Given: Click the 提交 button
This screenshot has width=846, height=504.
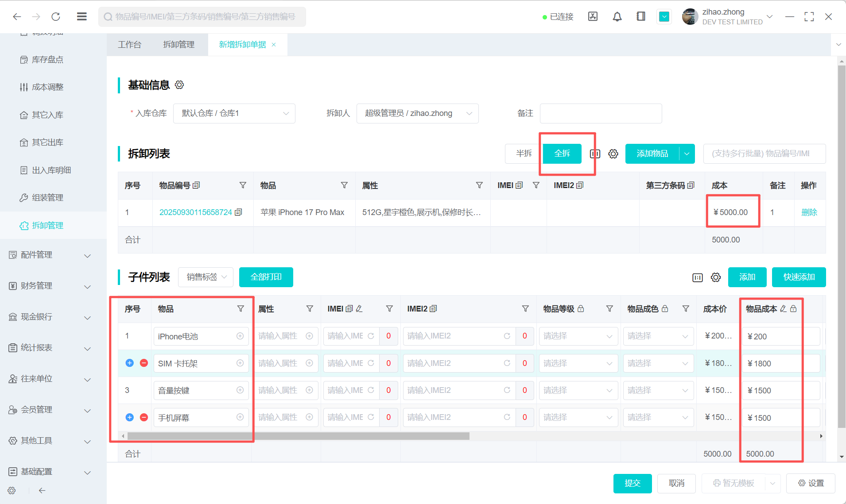Looking at the screenshot, I should [x=632, y=483].
